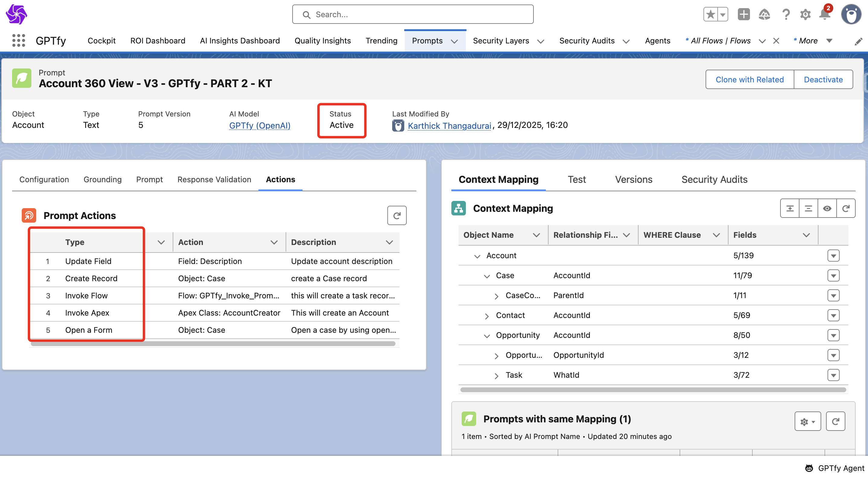Open the Setup gear icon

point(805,14)
